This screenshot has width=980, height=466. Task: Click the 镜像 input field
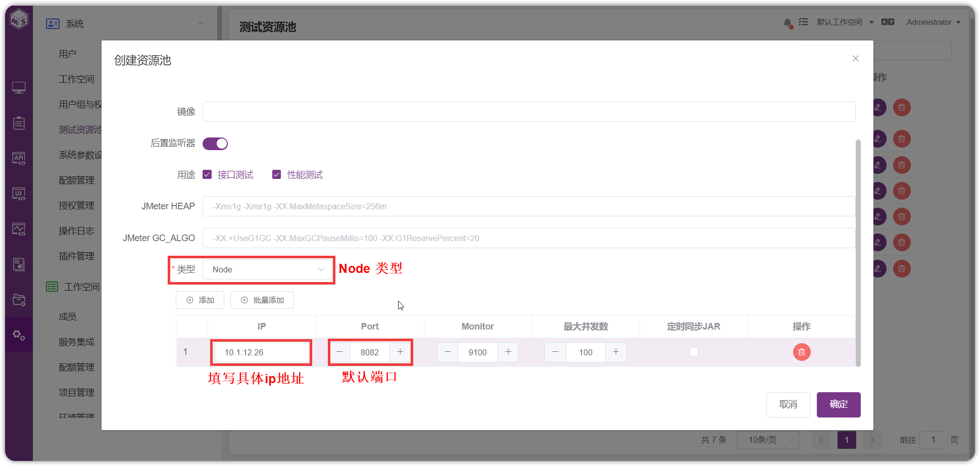click(529, 112)
